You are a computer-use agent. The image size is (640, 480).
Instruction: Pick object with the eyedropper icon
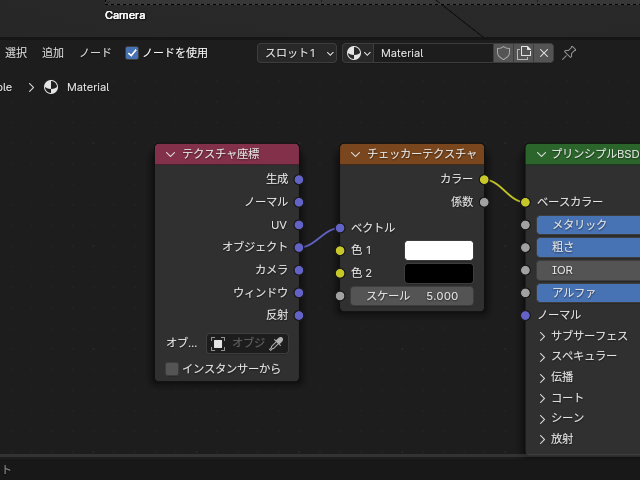point(276,344)
